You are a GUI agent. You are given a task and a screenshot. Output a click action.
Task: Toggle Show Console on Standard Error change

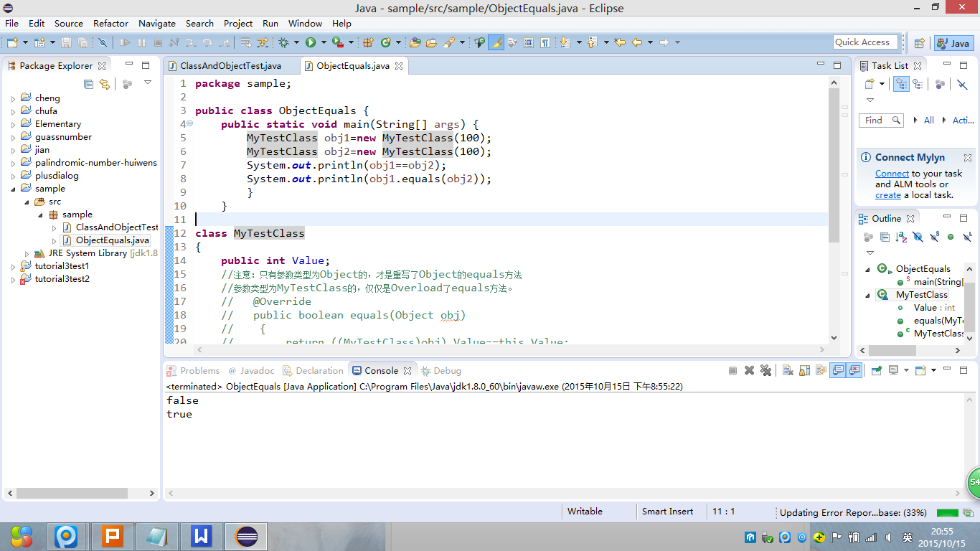854,370
